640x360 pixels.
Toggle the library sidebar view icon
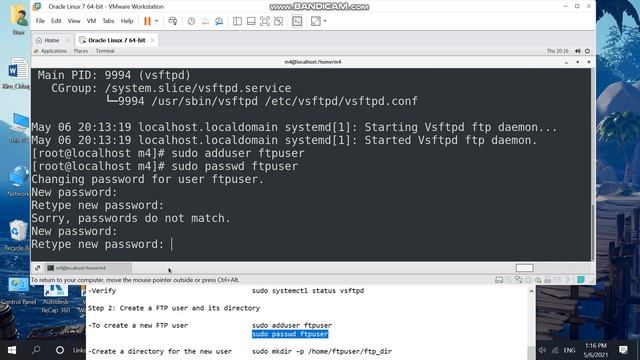(x=237, y=21)
